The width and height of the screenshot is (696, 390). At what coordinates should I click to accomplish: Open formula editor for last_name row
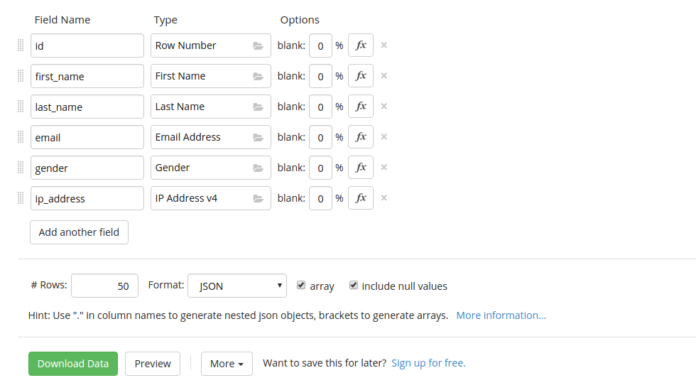tap(360, 106)
